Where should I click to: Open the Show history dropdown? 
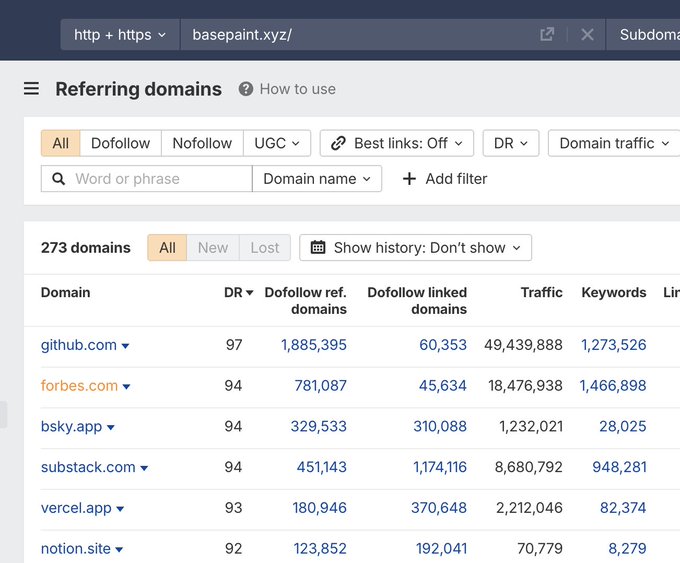(x=415, y=248)
